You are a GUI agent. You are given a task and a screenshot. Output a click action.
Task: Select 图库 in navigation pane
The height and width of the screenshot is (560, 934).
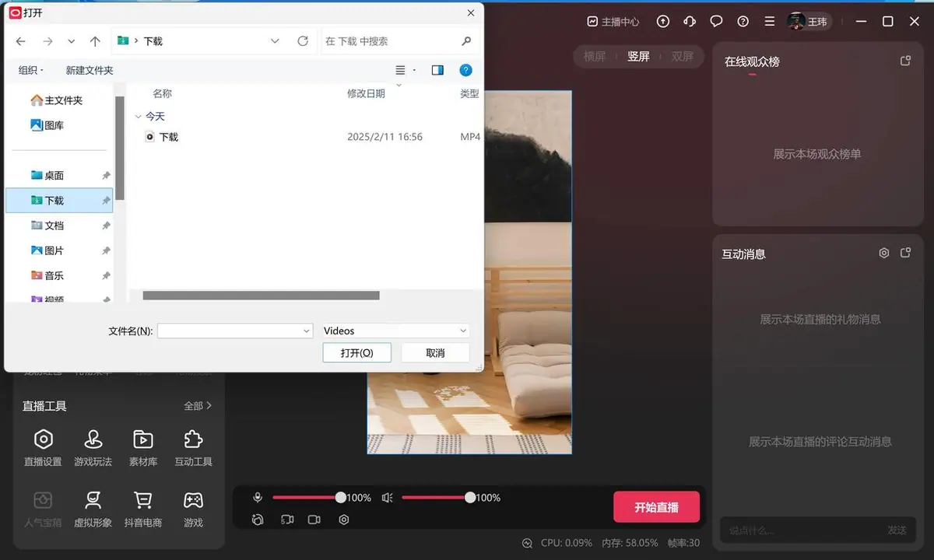pos(47,125)
